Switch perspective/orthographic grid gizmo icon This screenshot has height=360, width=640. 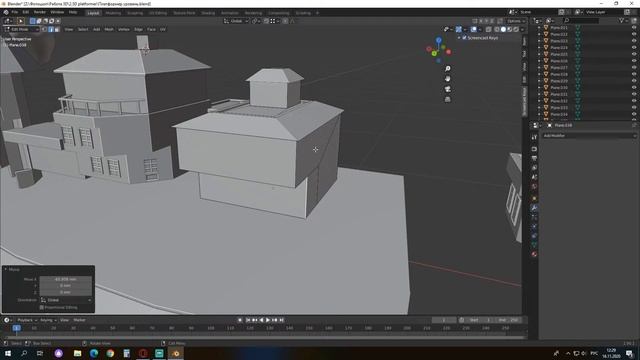[x=448, y=99]
